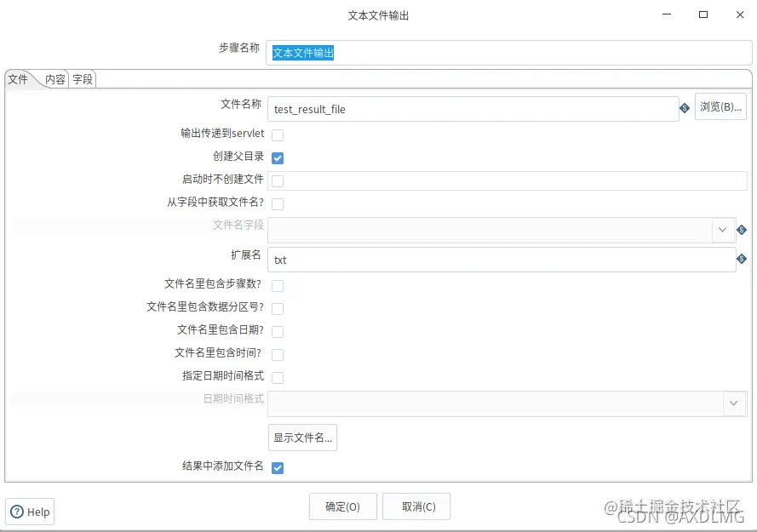This screenshot has width=757, height=532.
Task: Open the 字段 tab
Action: pyautogui.click(x=83, y=79)
